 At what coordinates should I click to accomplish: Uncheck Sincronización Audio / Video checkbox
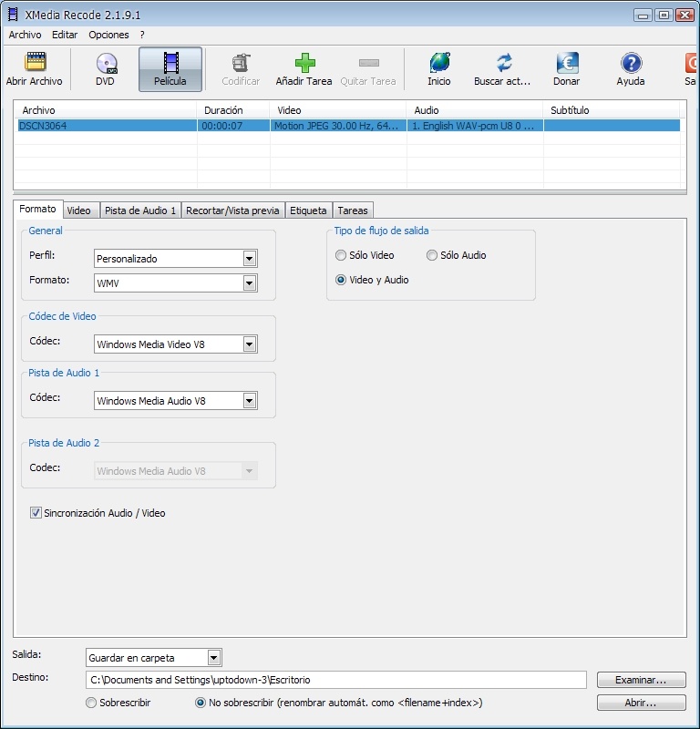tap(36, 514)
